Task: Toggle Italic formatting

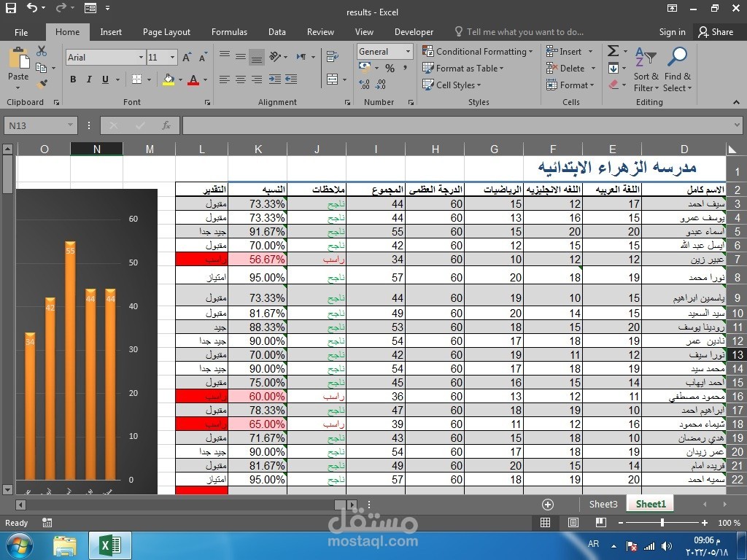Action: pos(89,79)
